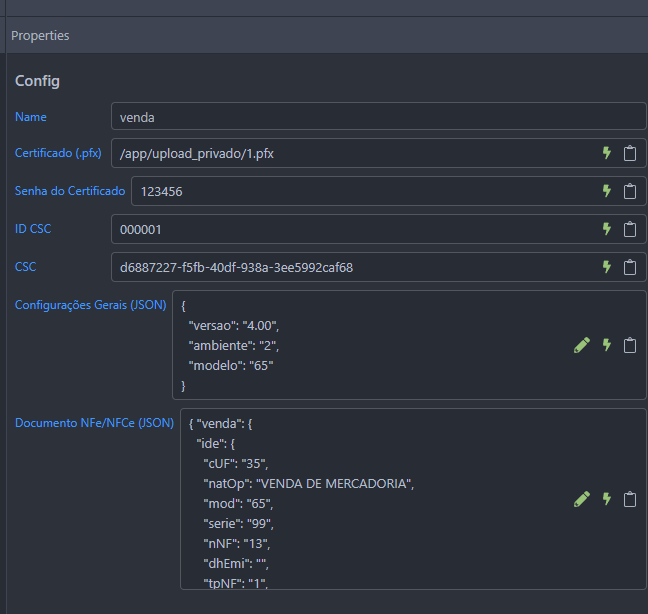
Task: Click clipboard icon in ID CSC row
Action: [630, 229]
